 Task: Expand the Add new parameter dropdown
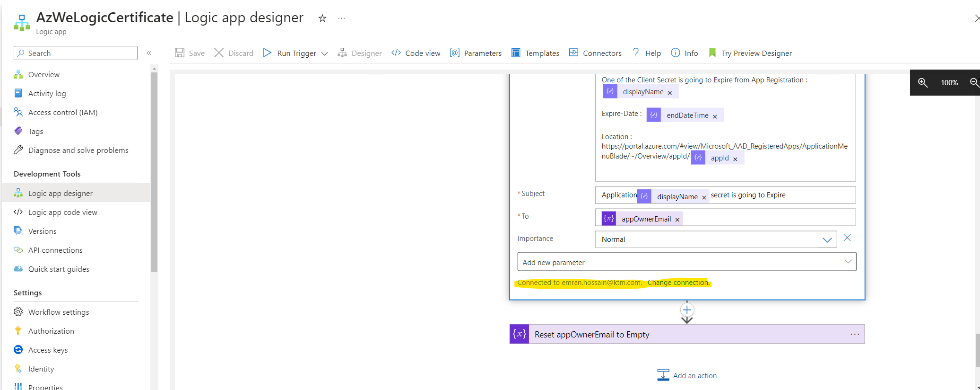[x=686, y=262]
